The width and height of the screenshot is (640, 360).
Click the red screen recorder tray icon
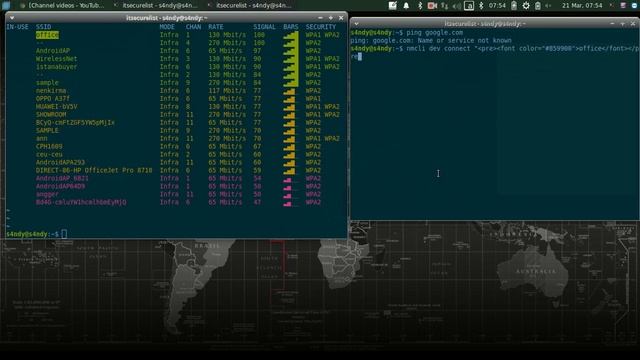click(432, 5)
